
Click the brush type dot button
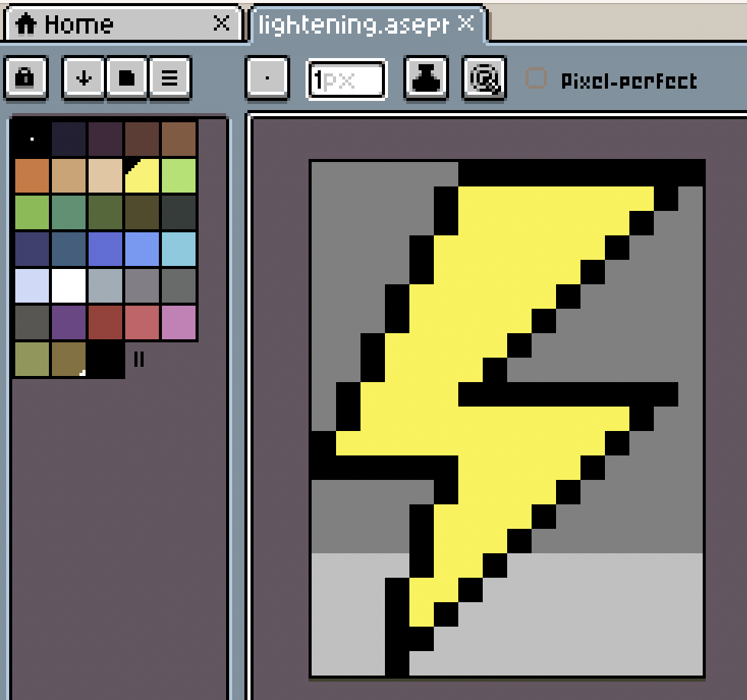coord(267,78)
